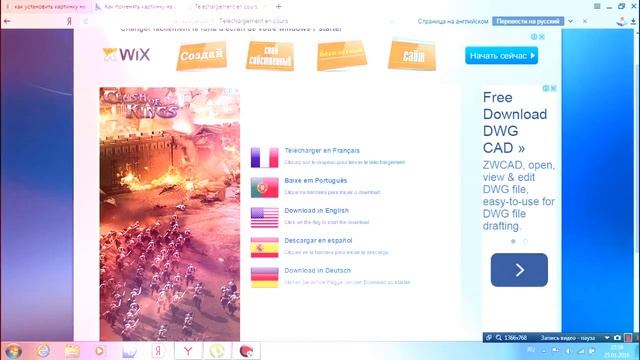Open the red round app in taskbar
This screenshot has width=640, height=360.
click(x=246, y=351)
